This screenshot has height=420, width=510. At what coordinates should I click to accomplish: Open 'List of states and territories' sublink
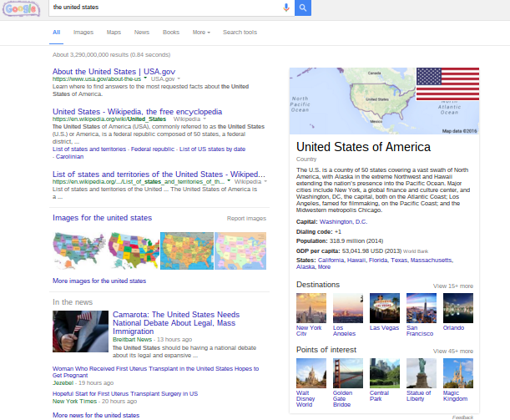pos(89,149)
